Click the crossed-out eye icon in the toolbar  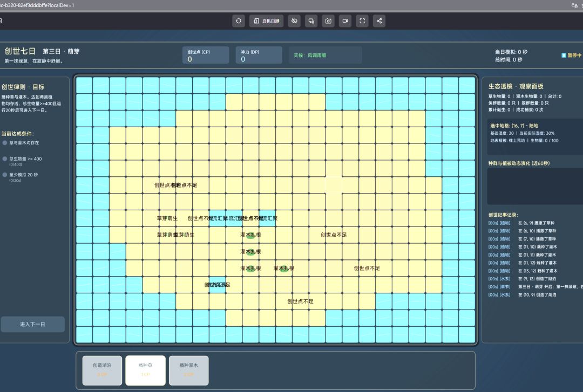[x=294, y=21]
